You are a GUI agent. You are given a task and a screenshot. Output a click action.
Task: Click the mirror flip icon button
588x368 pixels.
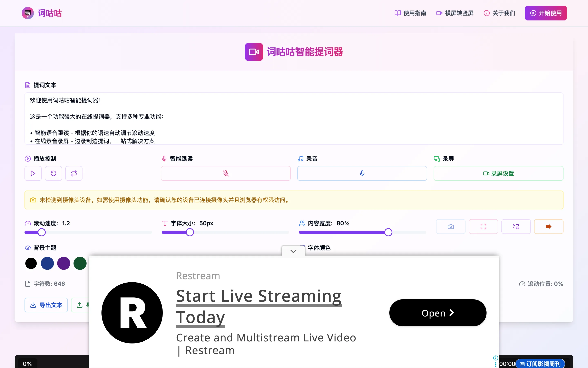click(x=516, y=227)
